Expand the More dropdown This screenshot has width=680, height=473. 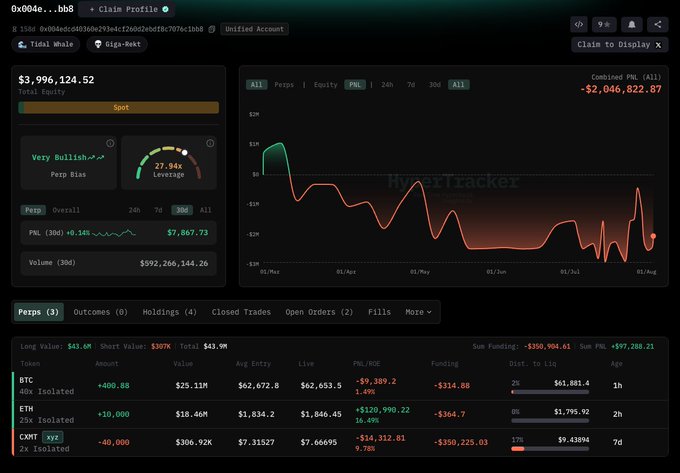[x=418, y=312]
